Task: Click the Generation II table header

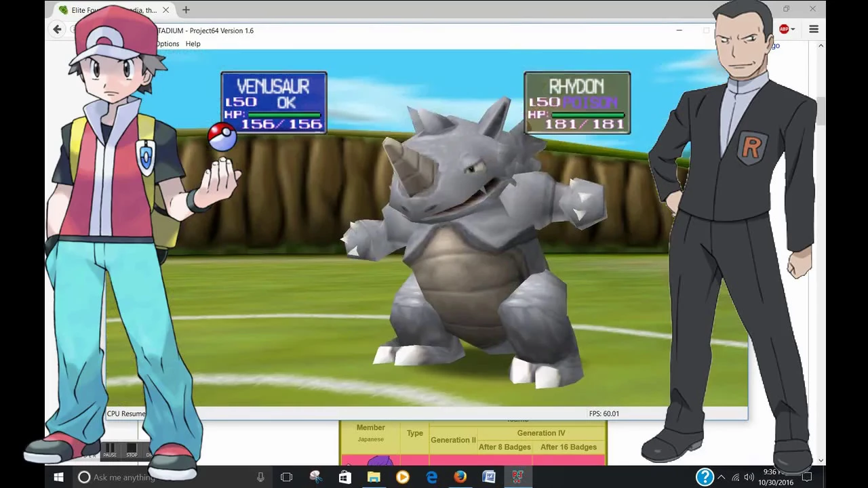Action: (x=453, y=440)
